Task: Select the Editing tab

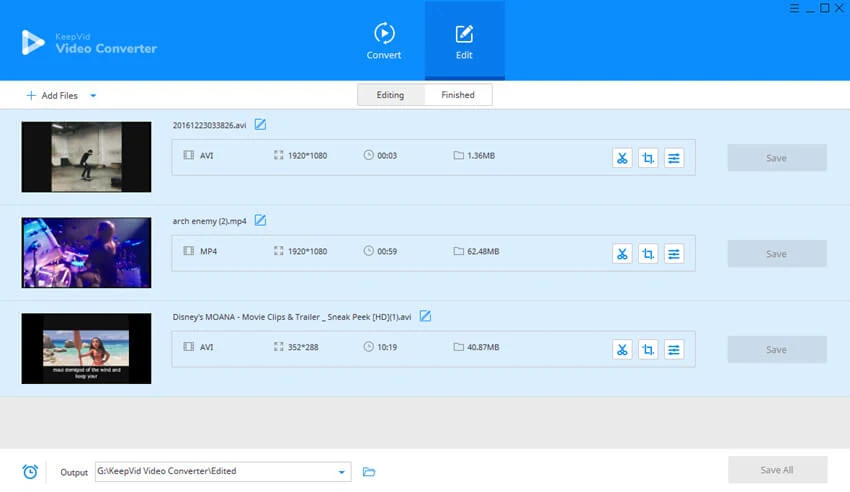Action: (x=391, y=95)
